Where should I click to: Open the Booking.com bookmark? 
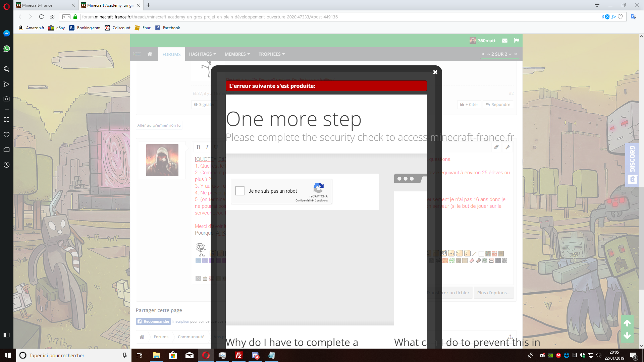click(85, 28)
